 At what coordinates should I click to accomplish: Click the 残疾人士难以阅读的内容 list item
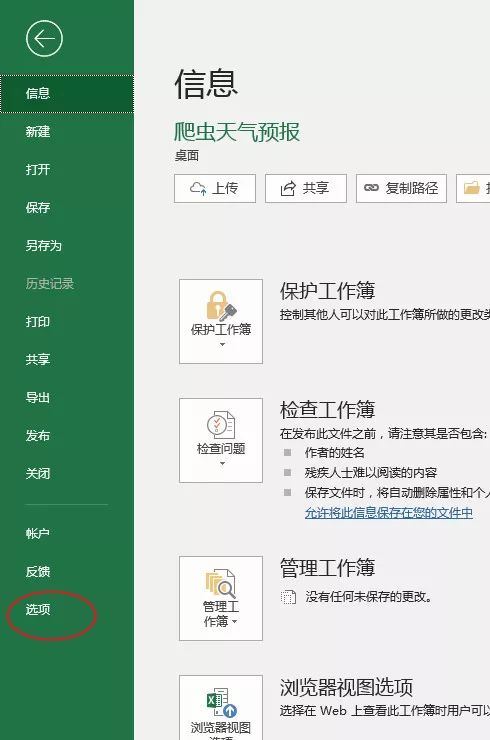click(371, 473)
